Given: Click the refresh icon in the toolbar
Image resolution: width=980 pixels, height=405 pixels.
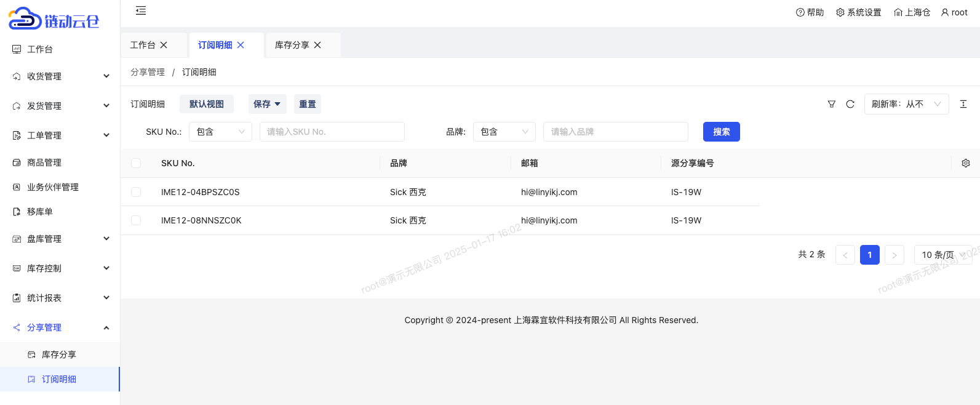Looking at the screenshot, I should pos(850,104).
